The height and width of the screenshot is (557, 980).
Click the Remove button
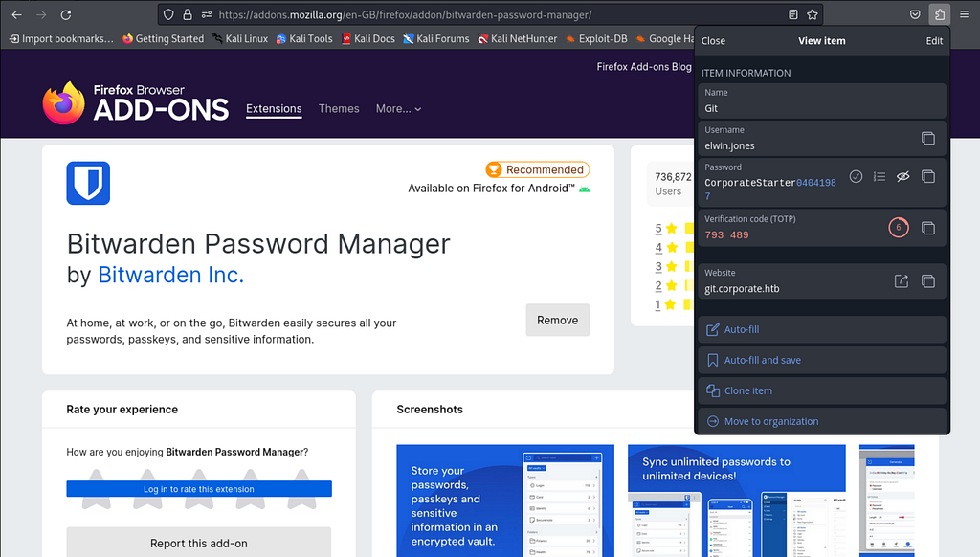tap(558, 320)
